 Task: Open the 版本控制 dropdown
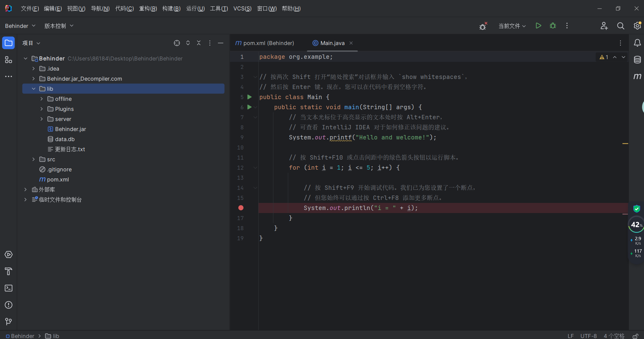(x=59, y=26)
